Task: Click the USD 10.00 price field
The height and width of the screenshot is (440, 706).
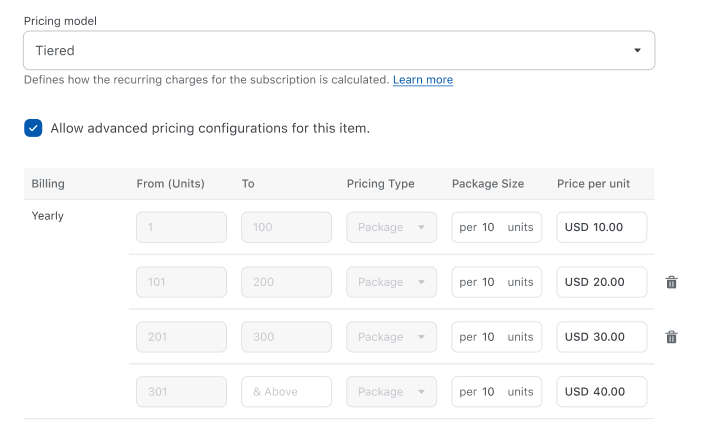Action: (601, 227)
